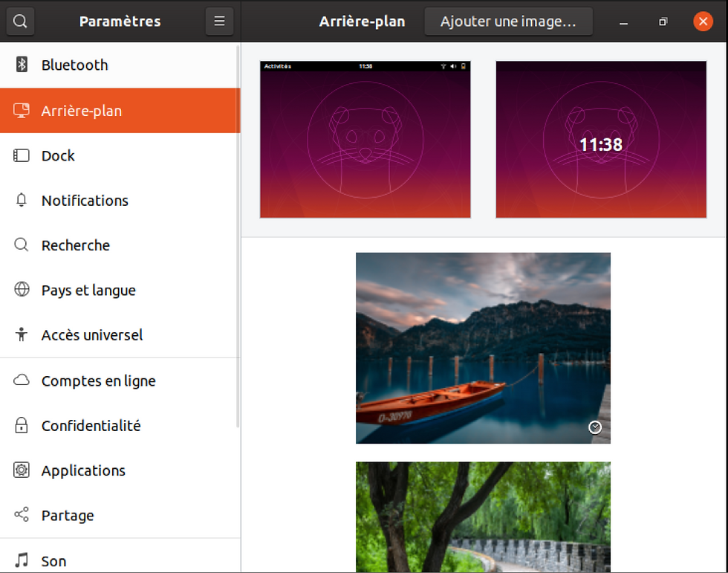Minimize the Paramètres window

point(623,22)
